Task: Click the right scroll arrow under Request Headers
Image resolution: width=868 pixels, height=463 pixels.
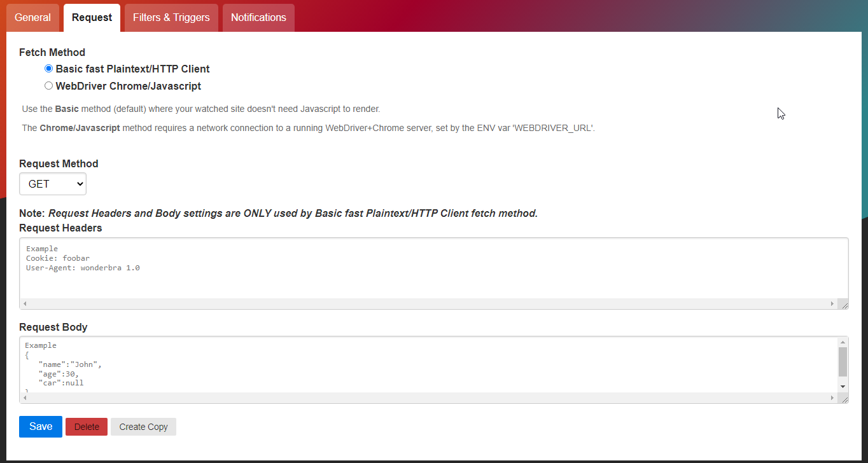Action: [834, 303]
